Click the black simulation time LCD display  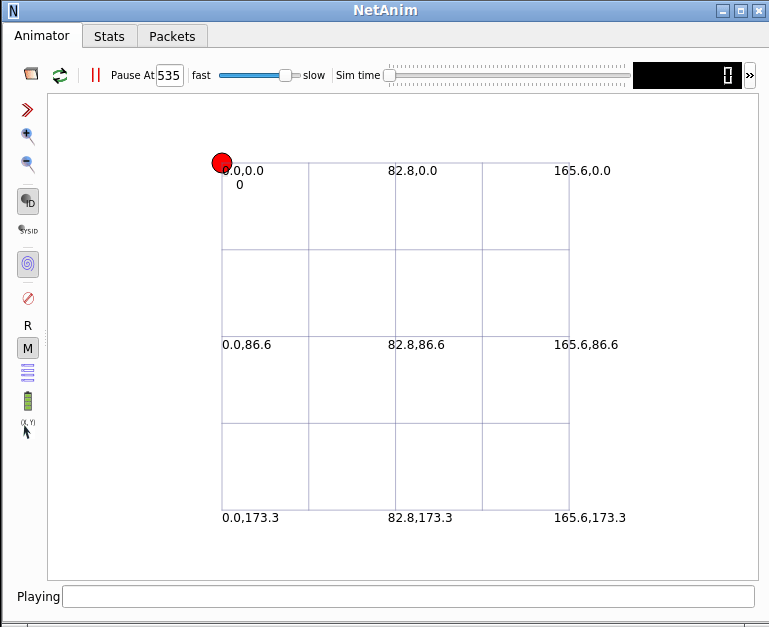point(687,76)
